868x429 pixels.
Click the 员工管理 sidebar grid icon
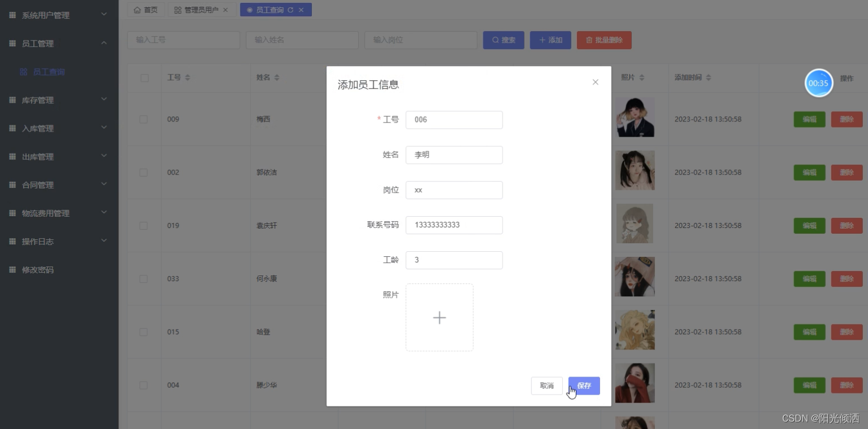click(x=12, y=43)
